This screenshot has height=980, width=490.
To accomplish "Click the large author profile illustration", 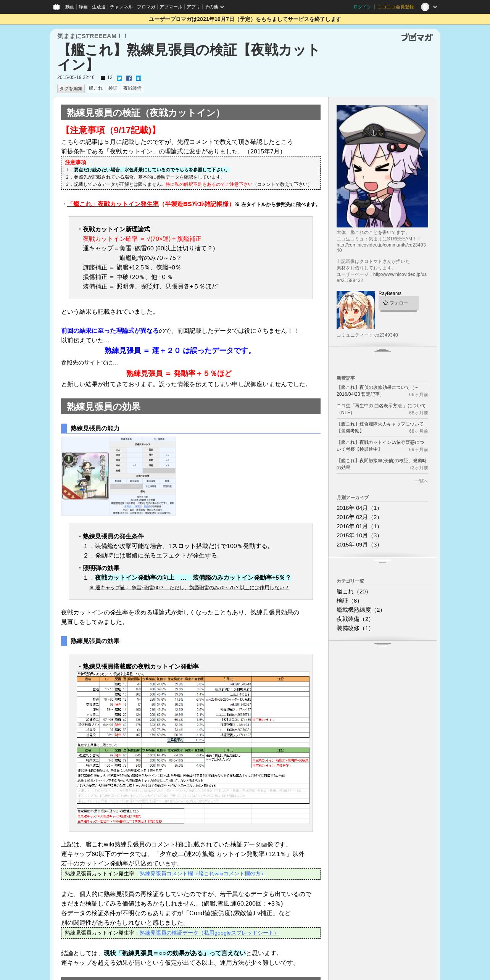I will 382,166.
